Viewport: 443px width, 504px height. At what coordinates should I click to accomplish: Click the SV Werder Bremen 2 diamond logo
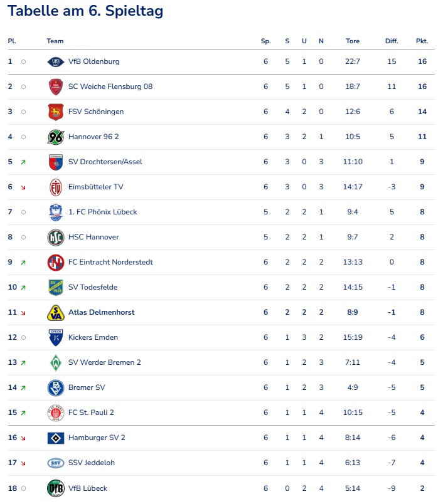click(x=56, y=362)
